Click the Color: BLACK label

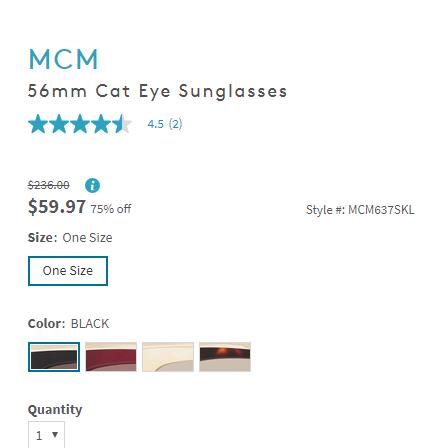tap(68, 324)
